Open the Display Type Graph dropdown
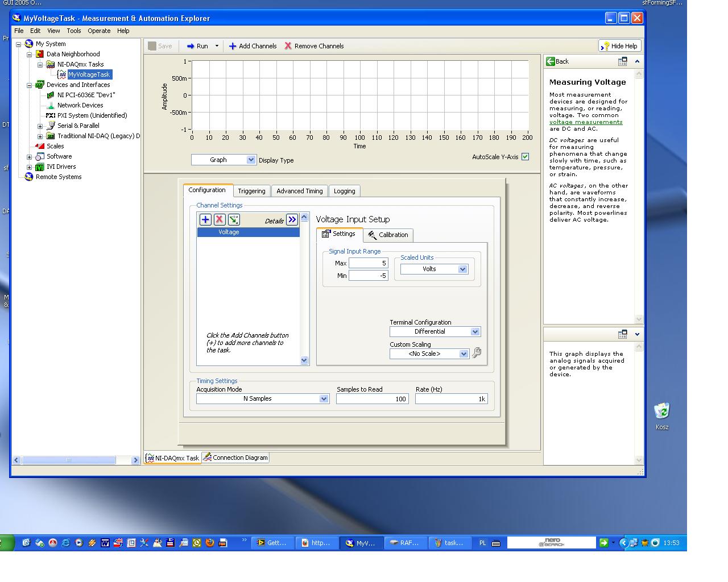The width and height of the screenshot is (728, 582). (251, 160)
